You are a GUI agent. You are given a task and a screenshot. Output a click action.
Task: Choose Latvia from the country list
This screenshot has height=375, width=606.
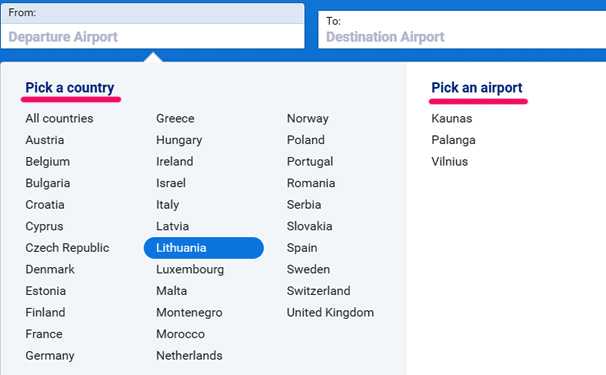point(172,226)
